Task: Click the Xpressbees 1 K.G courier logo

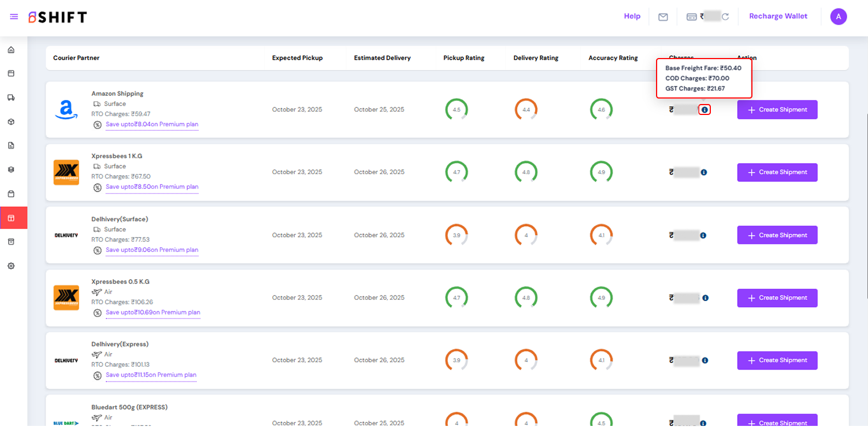Action: pos(66,172)
